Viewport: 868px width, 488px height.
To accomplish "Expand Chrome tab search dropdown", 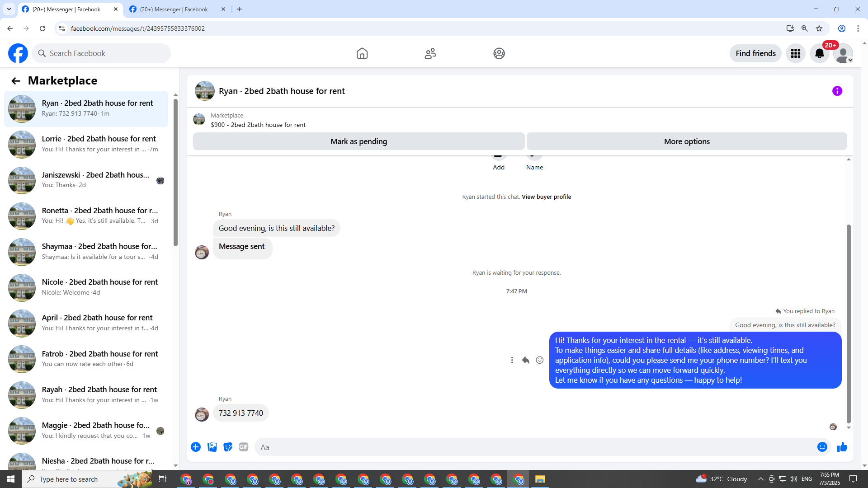I will click(x=9, y=9).
